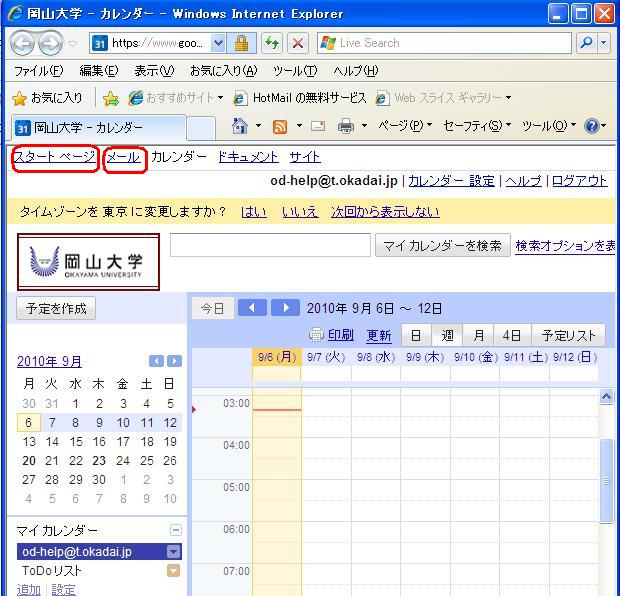Click the 更新 link

[379, 335]
